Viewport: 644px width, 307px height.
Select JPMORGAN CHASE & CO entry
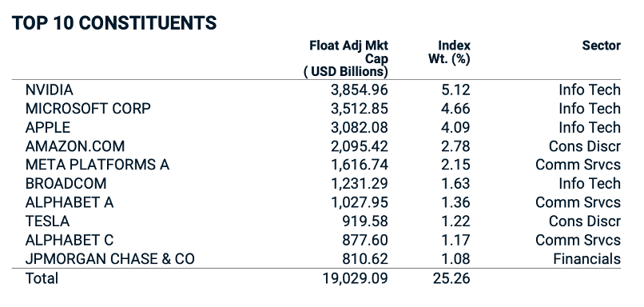tap(110, 259)
